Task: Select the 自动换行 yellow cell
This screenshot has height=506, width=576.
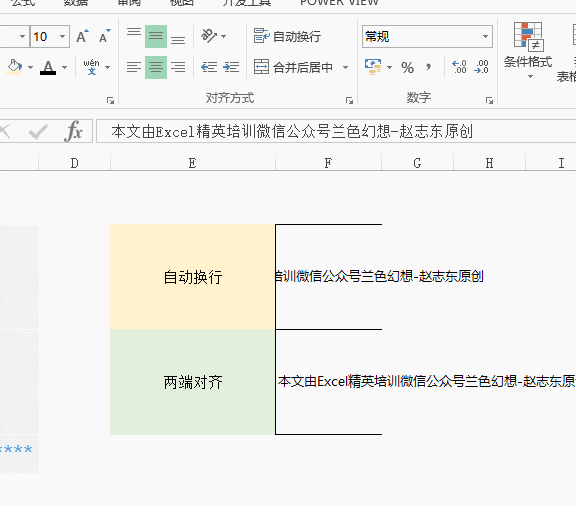Action: tap(192, 277)
